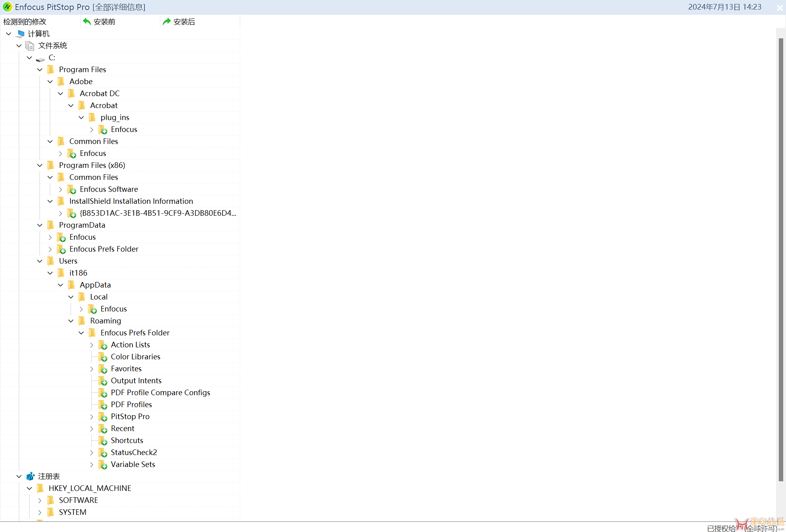Collapse the Users folder node
This screenshot has height=532, width=786.
39,261
